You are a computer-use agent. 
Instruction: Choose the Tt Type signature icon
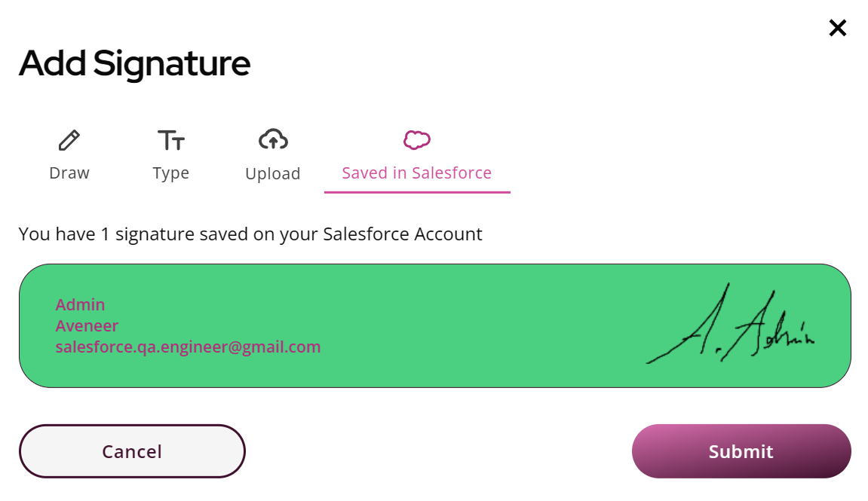pyautogui.click(x=171, y=140)
